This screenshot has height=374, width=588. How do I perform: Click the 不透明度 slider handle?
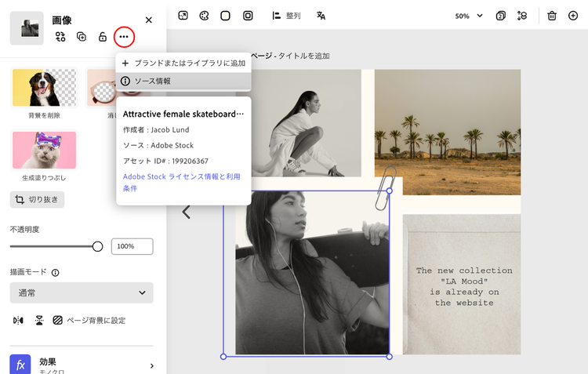(x=98, y=246)
